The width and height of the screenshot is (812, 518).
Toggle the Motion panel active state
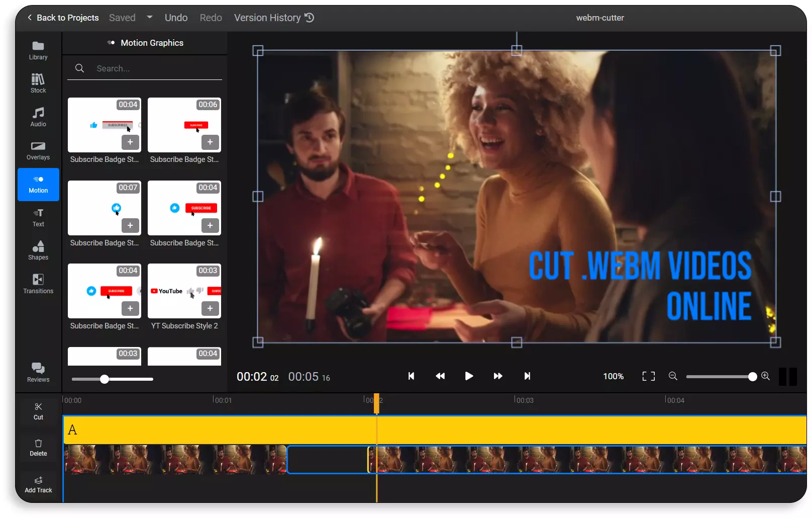click(38, 184)
